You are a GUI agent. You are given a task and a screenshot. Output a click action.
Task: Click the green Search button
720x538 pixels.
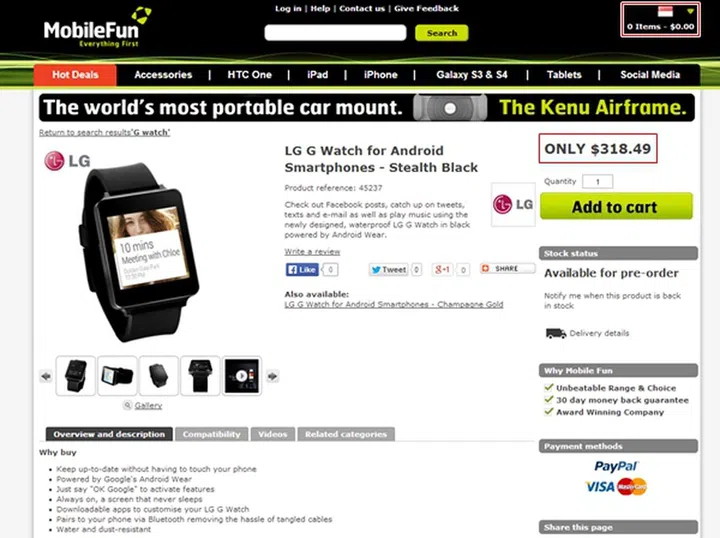click(x=442, y=33)
